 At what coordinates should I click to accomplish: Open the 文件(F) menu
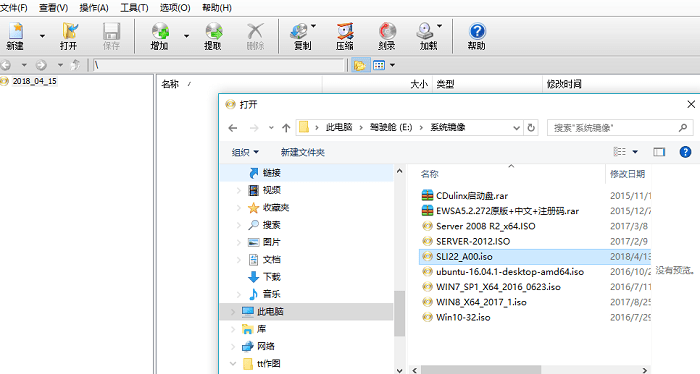click(x=14, y=8)
